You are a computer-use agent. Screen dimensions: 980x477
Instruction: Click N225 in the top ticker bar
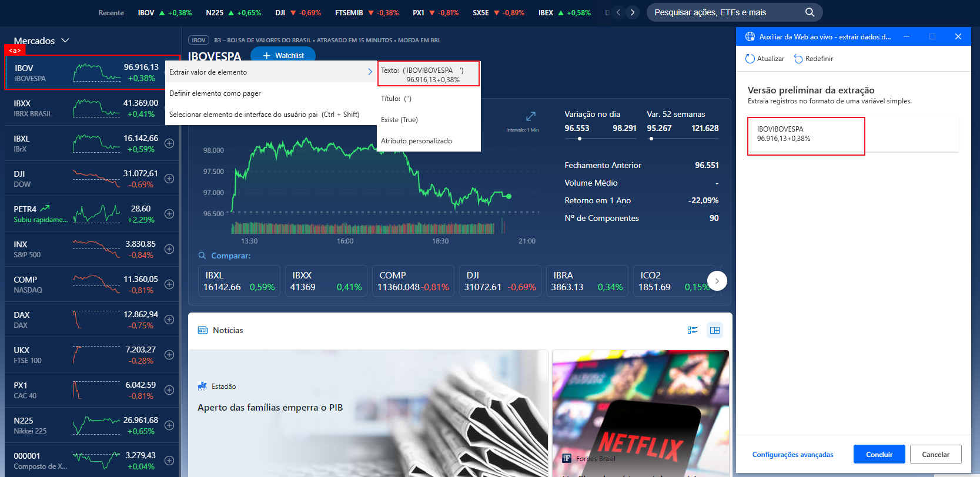233,12
